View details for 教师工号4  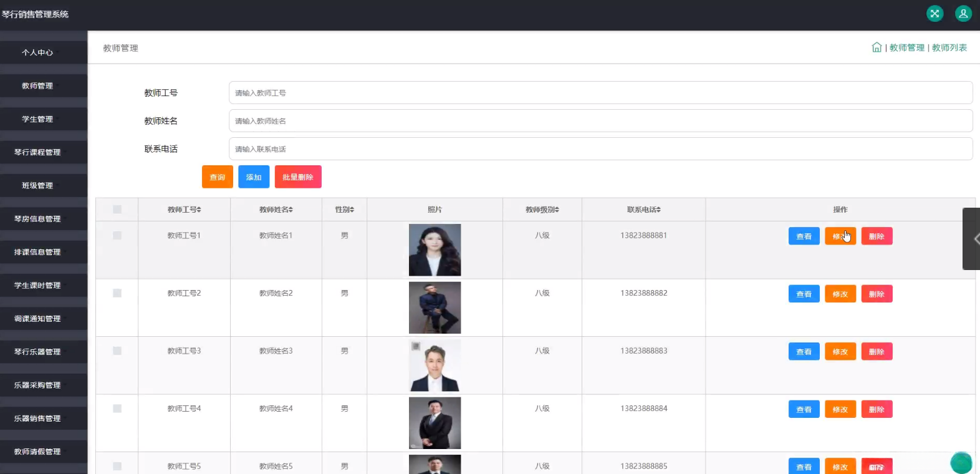(804, 409)
